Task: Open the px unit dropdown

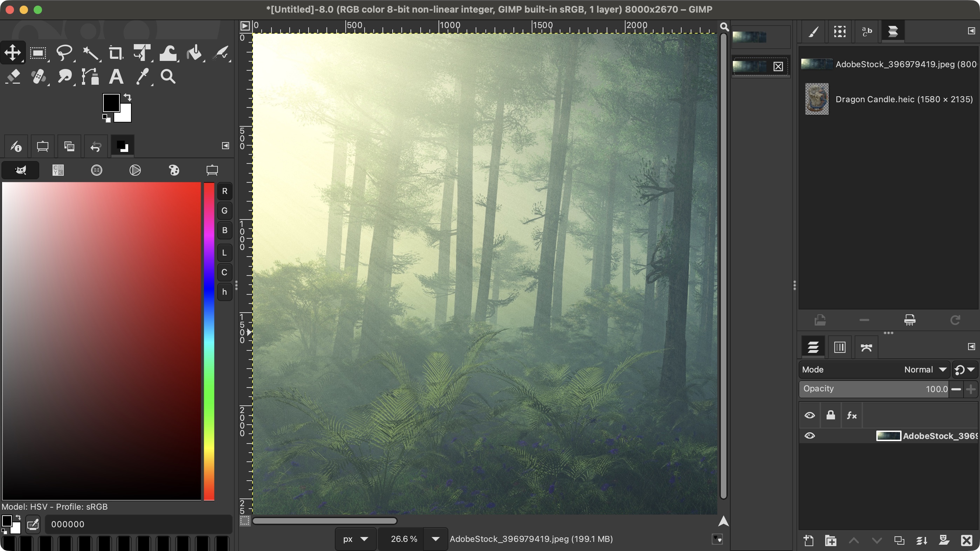Action: (355, 539)
